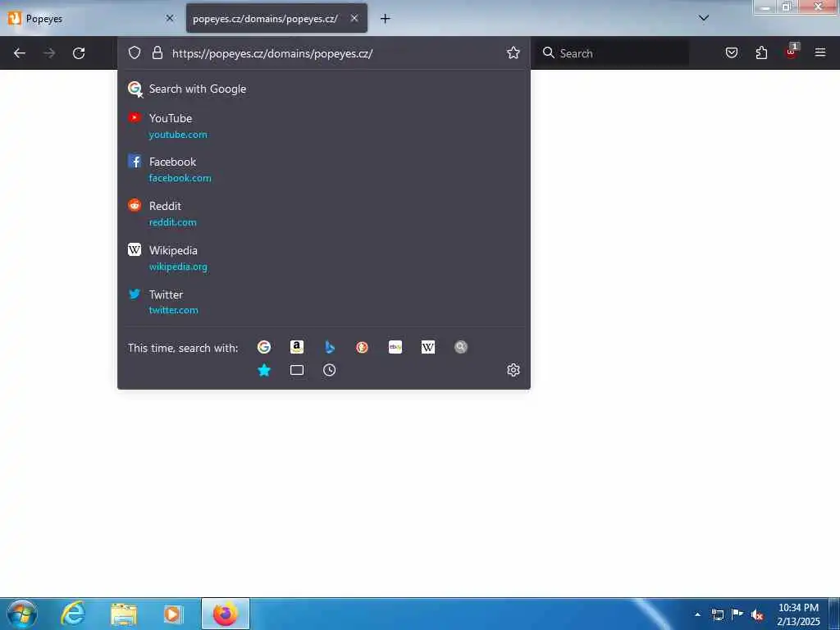Screen dimensions: 840x630
Task: Select the Wikipedia suggestion
Action: (x=323, y=258)
